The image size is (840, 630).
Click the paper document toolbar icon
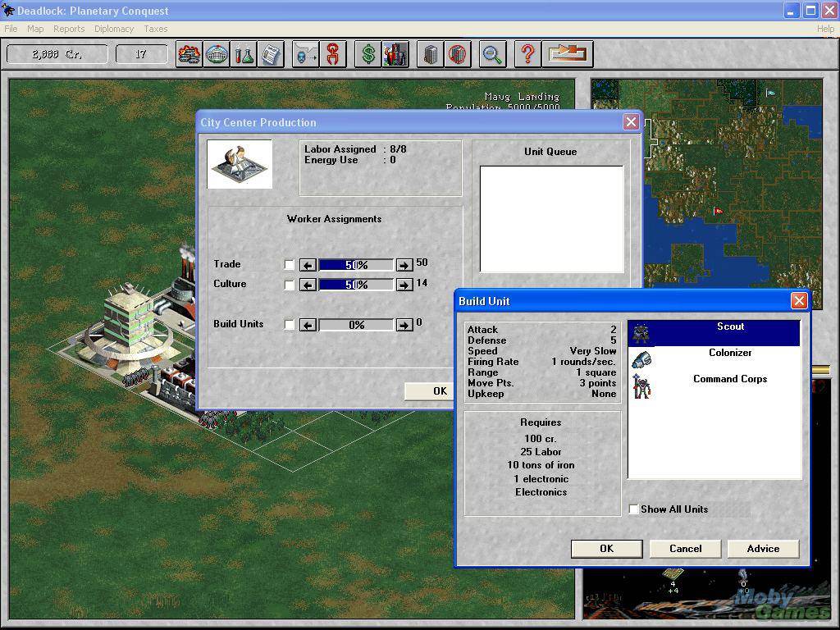click(x=271, y=54)
